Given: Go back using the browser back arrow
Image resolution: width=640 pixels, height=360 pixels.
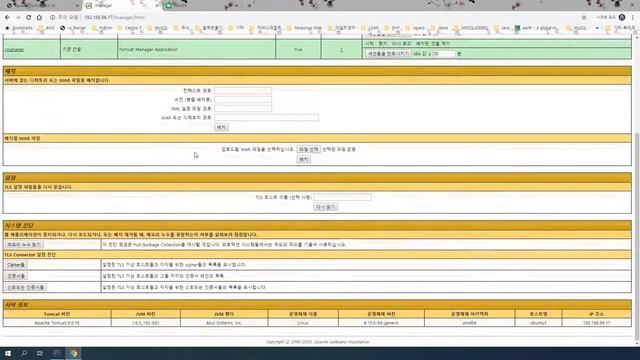Looking at the screenshot, I should [x=7, y=18].
